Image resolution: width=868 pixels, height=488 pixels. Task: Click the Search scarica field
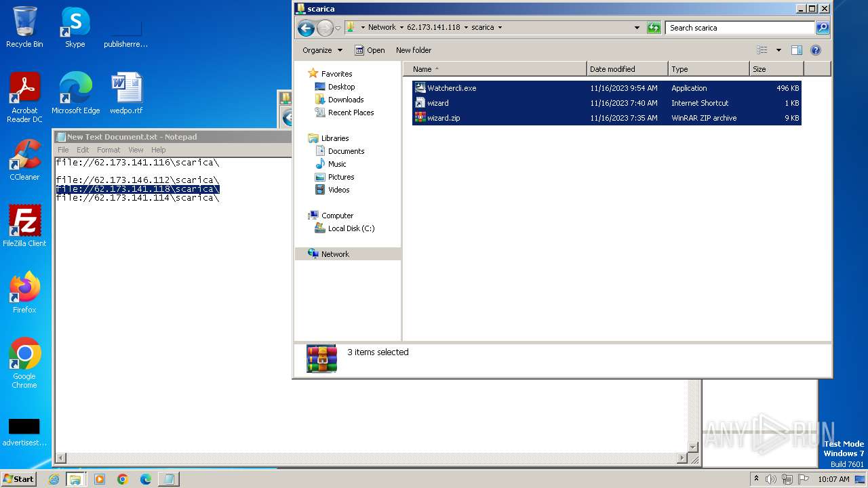741,28
